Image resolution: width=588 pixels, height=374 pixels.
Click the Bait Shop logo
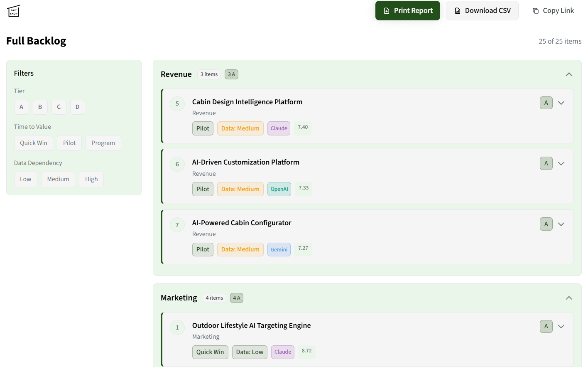coord(13,11)
